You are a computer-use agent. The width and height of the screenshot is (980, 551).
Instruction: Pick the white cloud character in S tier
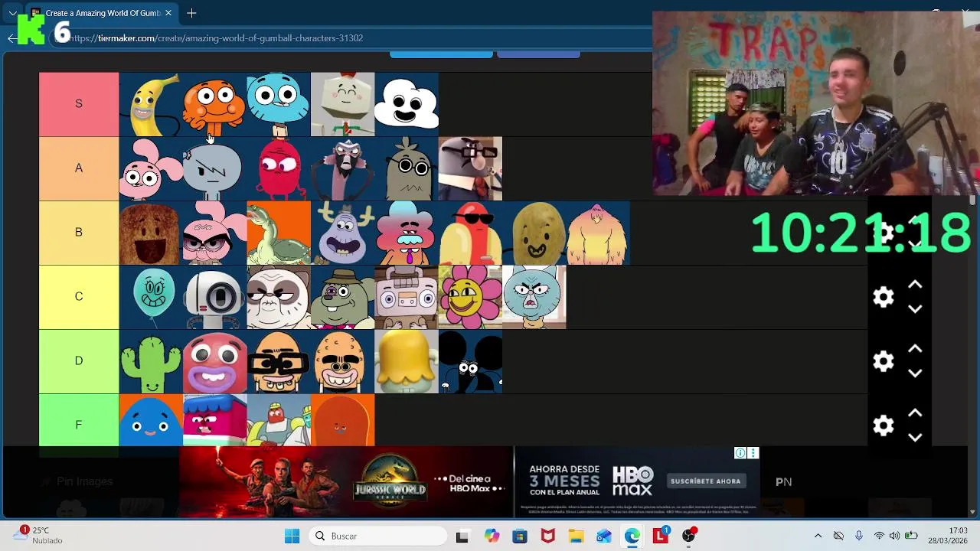407,104
